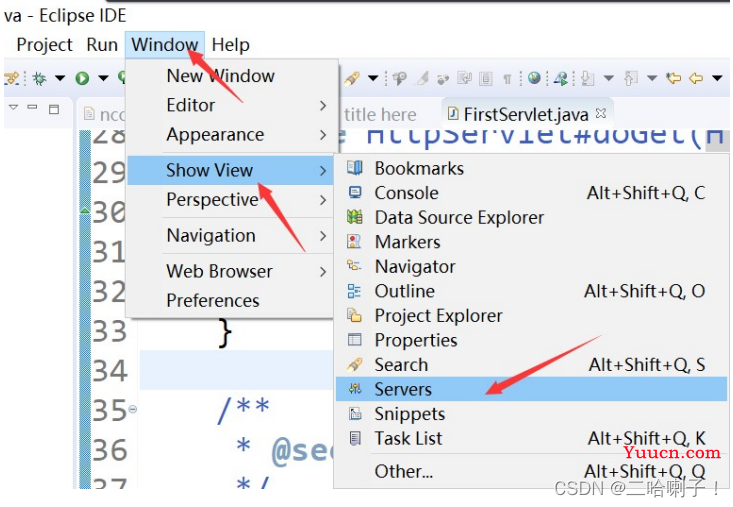The width and height of the screenshot is (733, 507).
Task: Toggle Show Whitespace Characters pilcrow icon
Action: coord(507,79)
